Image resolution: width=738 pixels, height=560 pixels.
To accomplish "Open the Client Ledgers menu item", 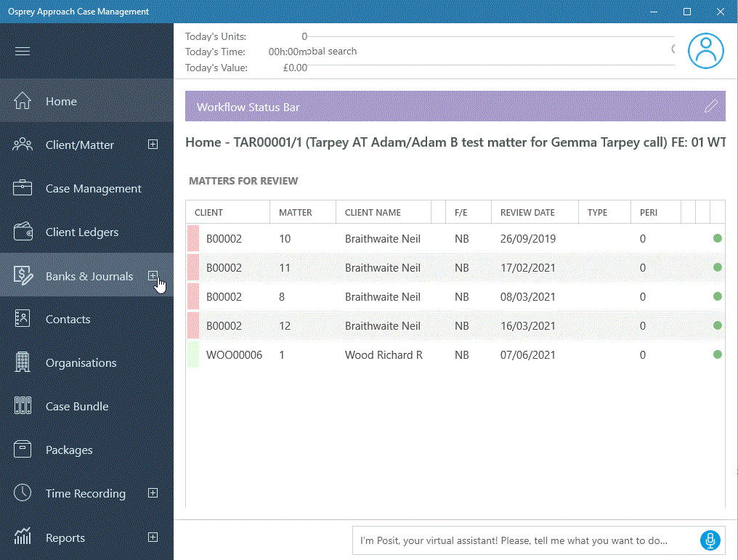I will point(86,232).
